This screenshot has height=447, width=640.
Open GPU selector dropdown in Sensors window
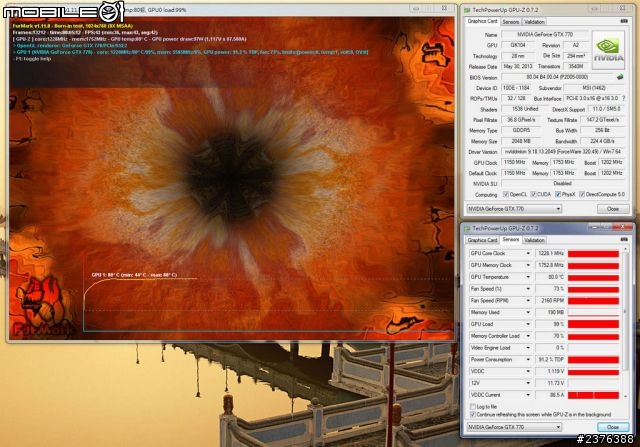(514, 427)
